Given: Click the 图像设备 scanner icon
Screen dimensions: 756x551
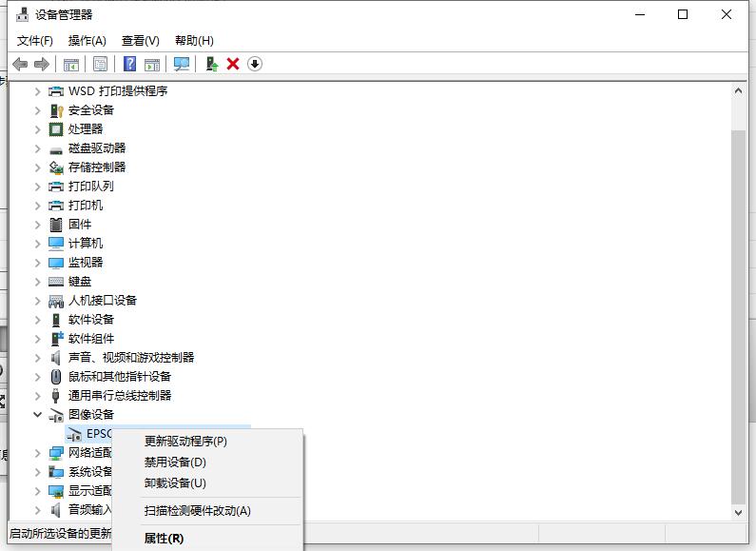Looking at the screenshot, I should click(x=56, y=416).
